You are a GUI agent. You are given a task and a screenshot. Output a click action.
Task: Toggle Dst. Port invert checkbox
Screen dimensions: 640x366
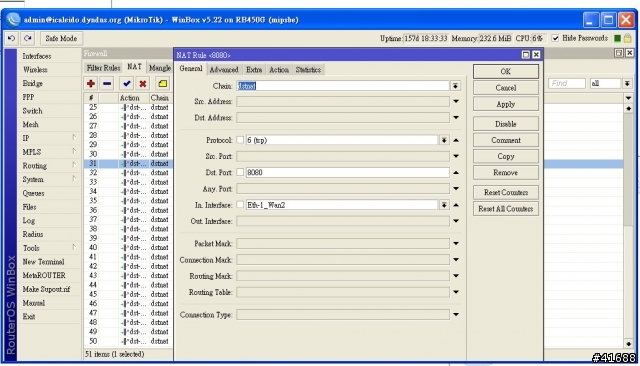(240, 172)
